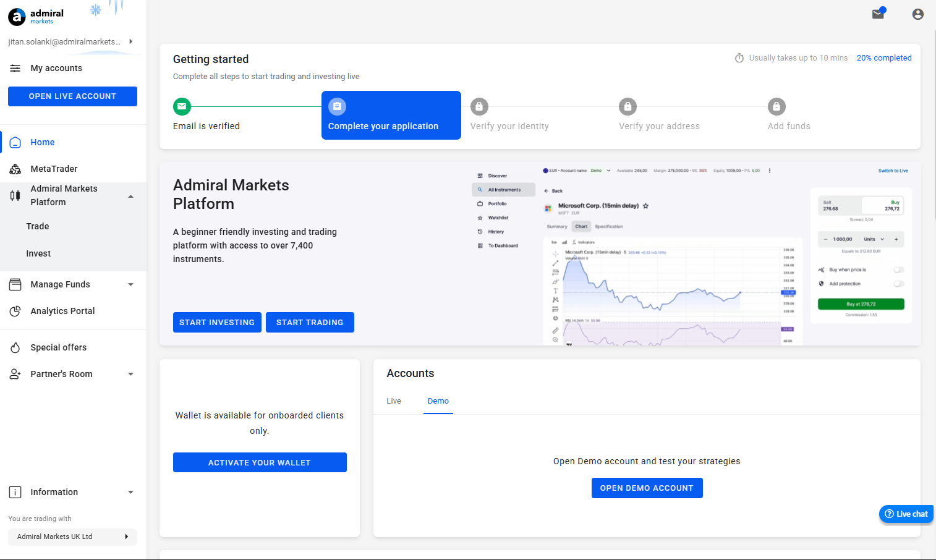The image size is (936, 560).
Task: Select Invest in the sidebar menu
Action: [x=38, y=253]
